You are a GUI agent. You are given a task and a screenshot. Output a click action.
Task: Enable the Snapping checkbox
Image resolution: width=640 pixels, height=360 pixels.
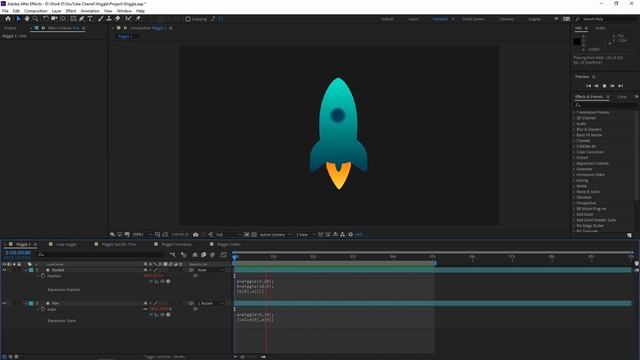pyautogui.click(x=188, y=19)
